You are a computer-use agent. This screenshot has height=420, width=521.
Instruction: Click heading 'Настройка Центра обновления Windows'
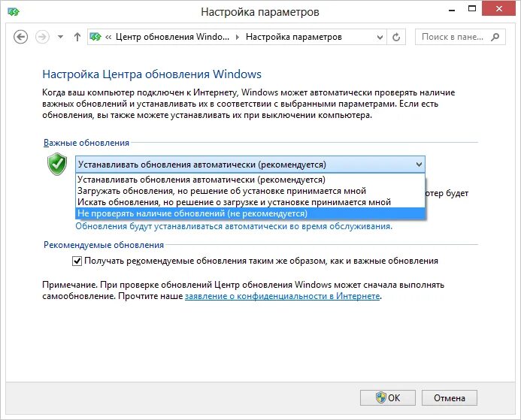click(x=152, y=74)
